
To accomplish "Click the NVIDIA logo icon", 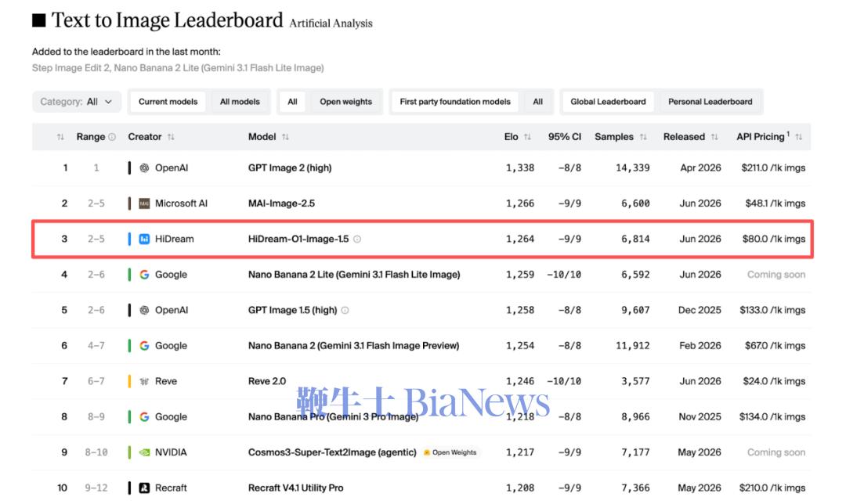I will pos(144,452).
